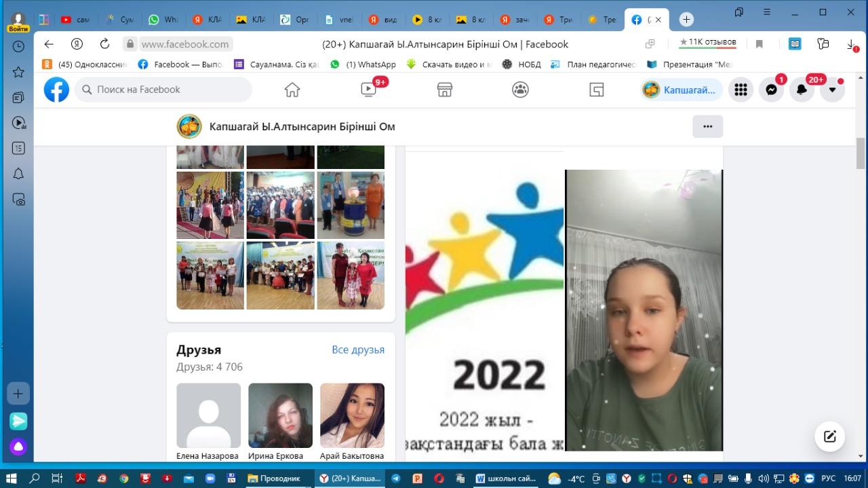Screen dimensions: 868x488
Task: Open Facebook Watch video icon
Action: 368,90
